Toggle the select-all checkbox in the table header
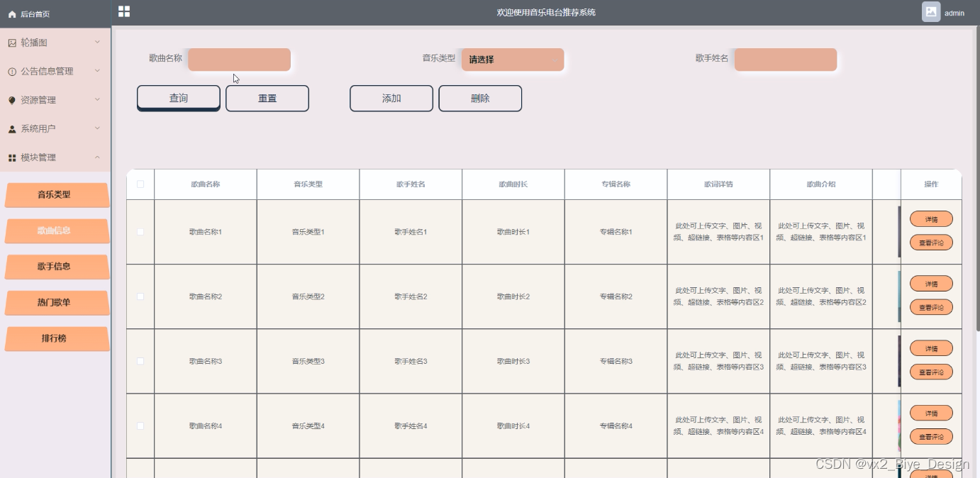 pyautogui.click(x=140, y=184)
